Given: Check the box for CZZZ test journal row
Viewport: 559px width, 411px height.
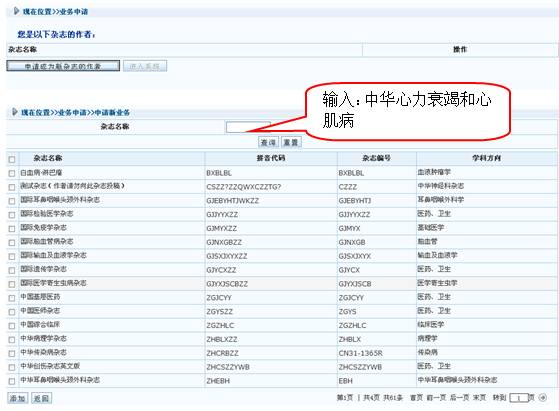Looking at the screenshot, I should tap(12, 187).
